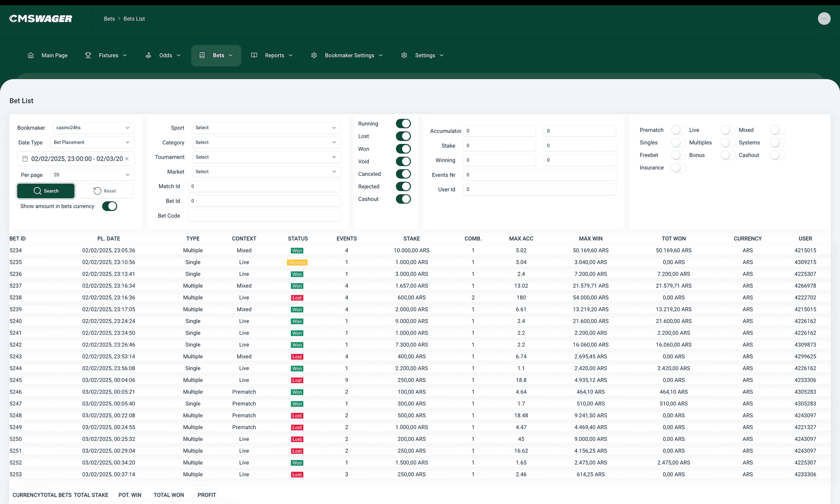Click the CMSWAGER logo

coord(41,18)
